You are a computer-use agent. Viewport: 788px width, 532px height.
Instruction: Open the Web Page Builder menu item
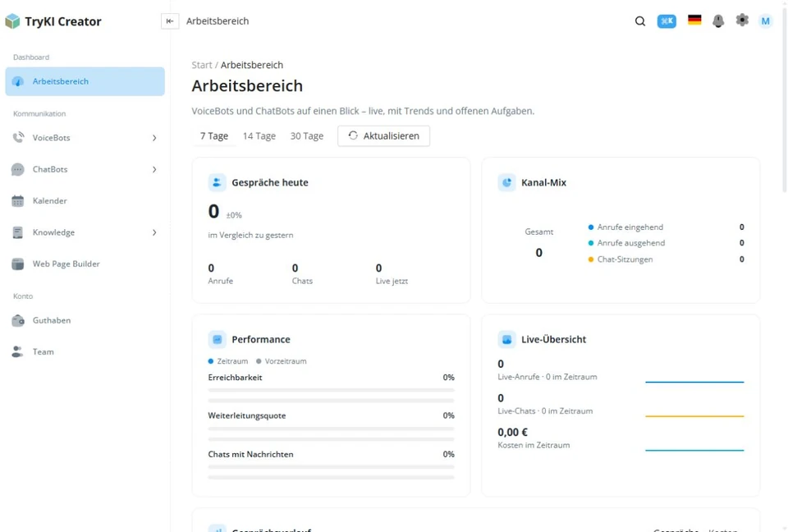85,264
